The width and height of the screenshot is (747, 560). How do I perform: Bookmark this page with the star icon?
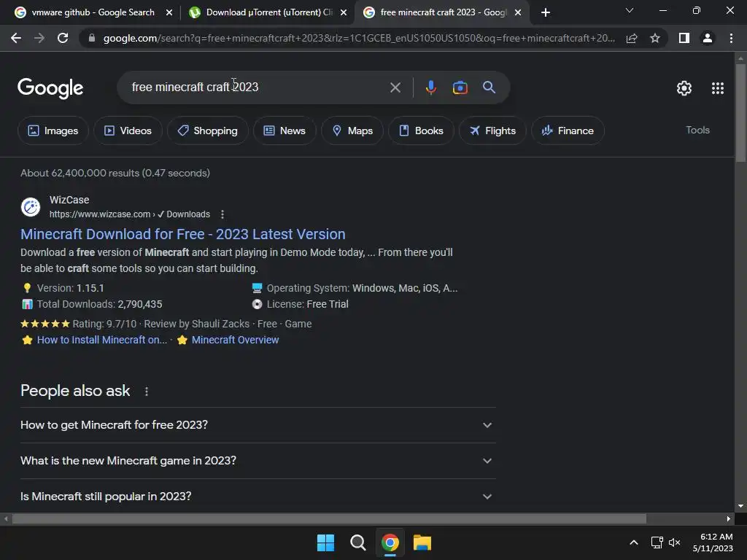655,38
